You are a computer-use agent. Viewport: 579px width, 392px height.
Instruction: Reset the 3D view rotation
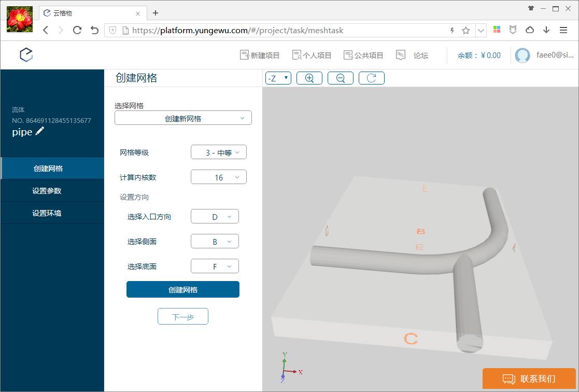371,78
